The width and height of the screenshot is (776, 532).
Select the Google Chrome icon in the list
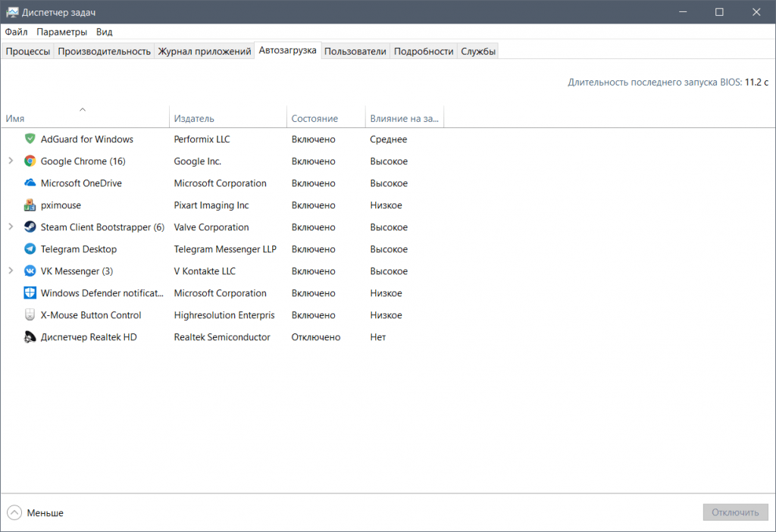coord(30,161)
